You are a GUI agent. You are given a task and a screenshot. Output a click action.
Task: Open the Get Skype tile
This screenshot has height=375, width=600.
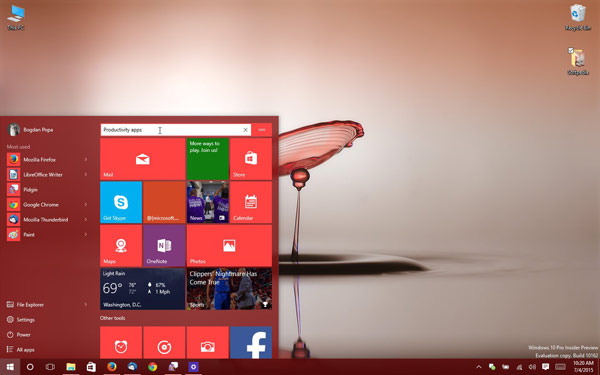pyautogui.click(x=121, y=202)
